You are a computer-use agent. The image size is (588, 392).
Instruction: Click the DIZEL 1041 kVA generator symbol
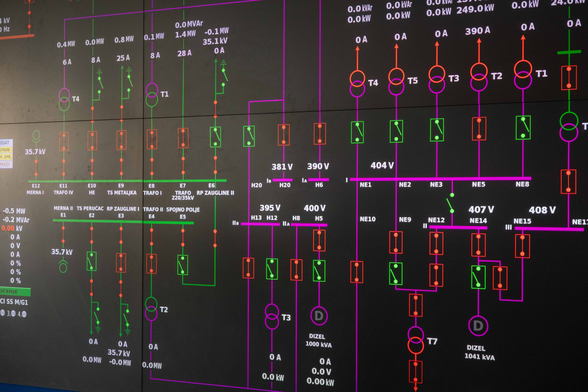[478, 326]
